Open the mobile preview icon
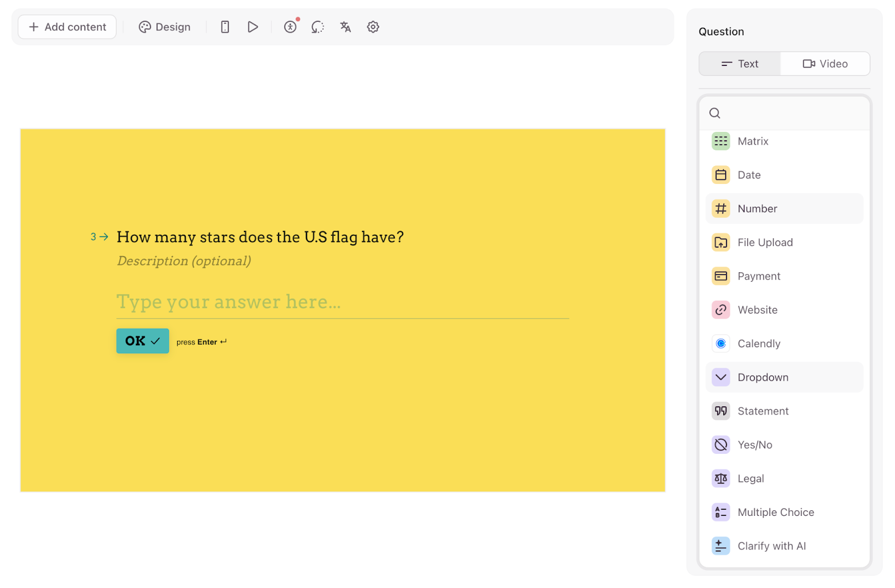 click(x=225, y=27)
